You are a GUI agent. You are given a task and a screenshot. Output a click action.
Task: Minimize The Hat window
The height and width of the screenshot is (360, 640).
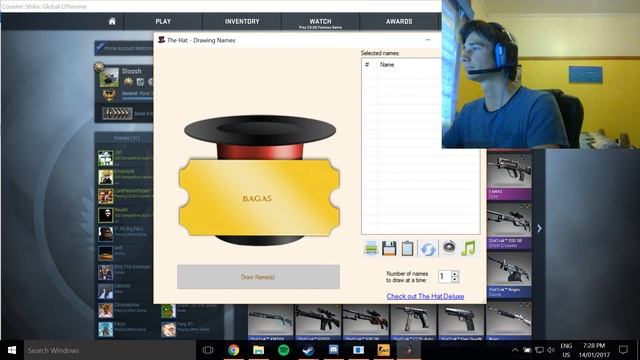click(428, 40)
